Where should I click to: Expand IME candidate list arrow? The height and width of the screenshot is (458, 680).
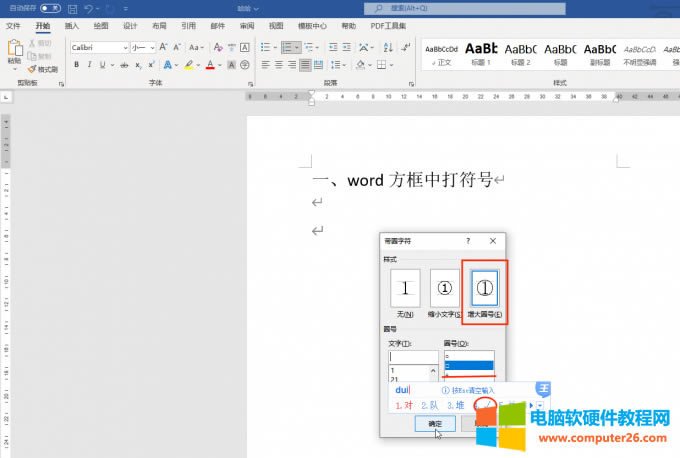click(541, 404)
